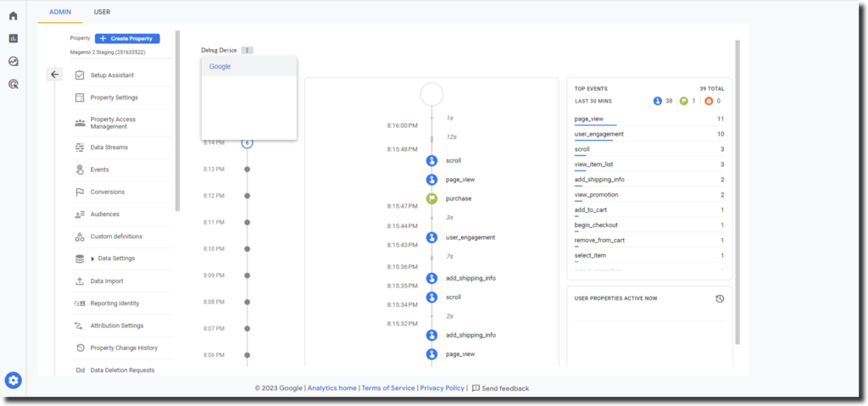Expand the Data Settings section

tap(92, 259)
